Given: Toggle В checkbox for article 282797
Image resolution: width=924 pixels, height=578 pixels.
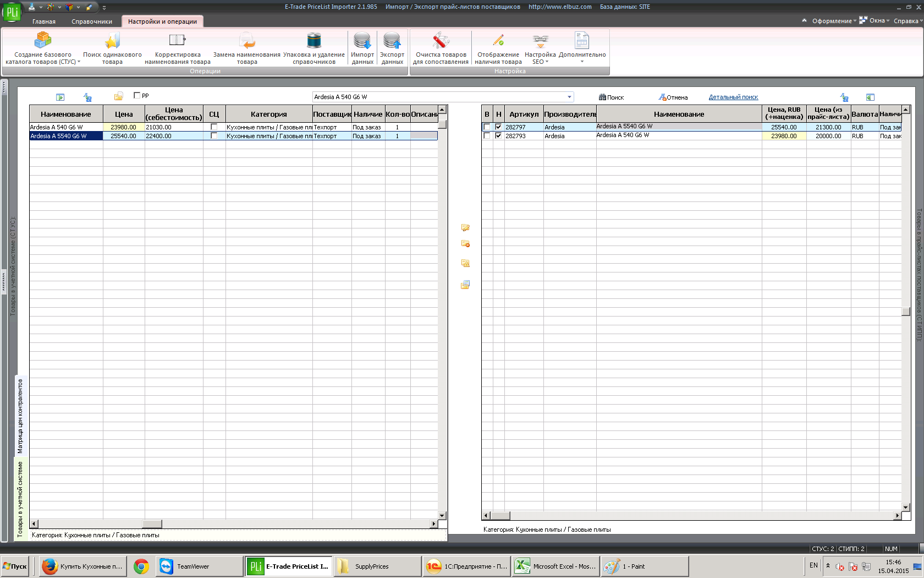Looking at the screenshot, I should pos(487,127).
